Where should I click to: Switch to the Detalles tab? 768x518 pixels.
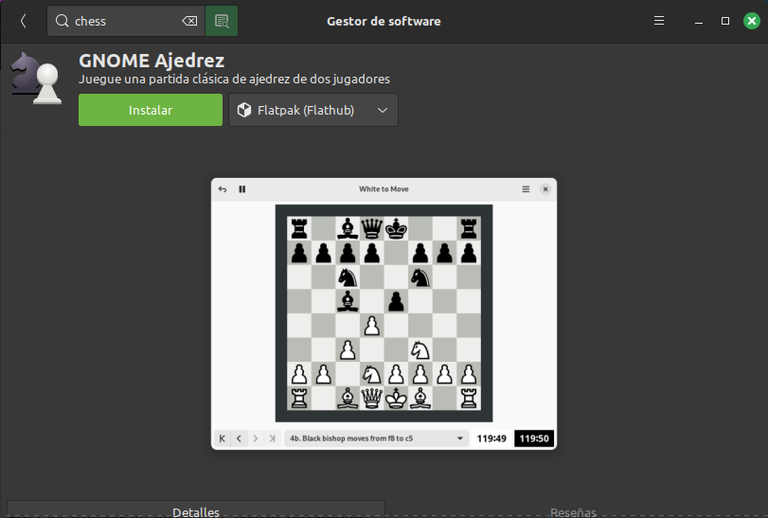(x=196, y=510)
